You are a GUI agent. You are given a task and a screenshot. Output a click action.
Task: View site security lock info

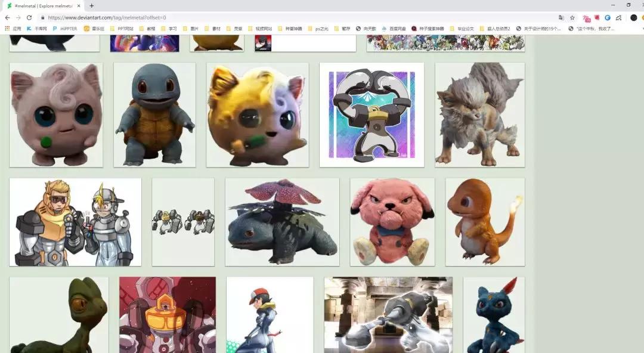[x=42, y=18]
